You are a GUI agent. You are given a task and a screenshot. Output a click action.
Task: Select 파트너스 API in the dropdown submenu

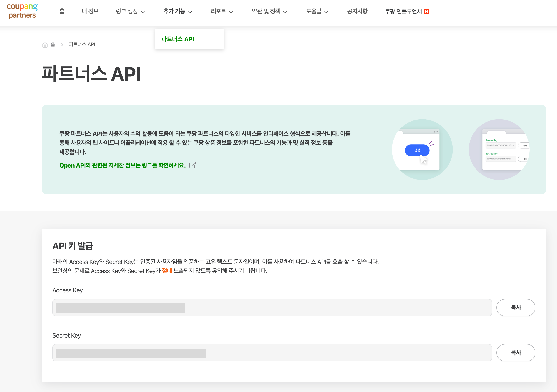click(x=178, y=39)
